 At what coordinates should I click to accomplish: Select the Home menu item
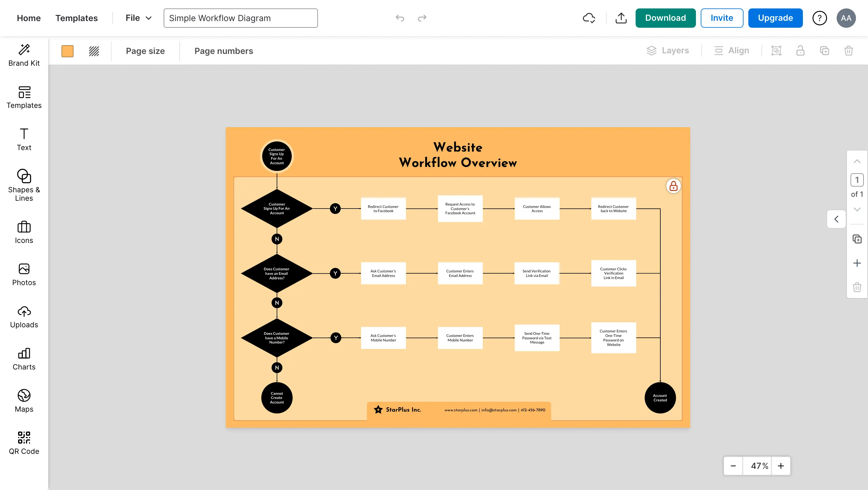click(x=29, y=18)
